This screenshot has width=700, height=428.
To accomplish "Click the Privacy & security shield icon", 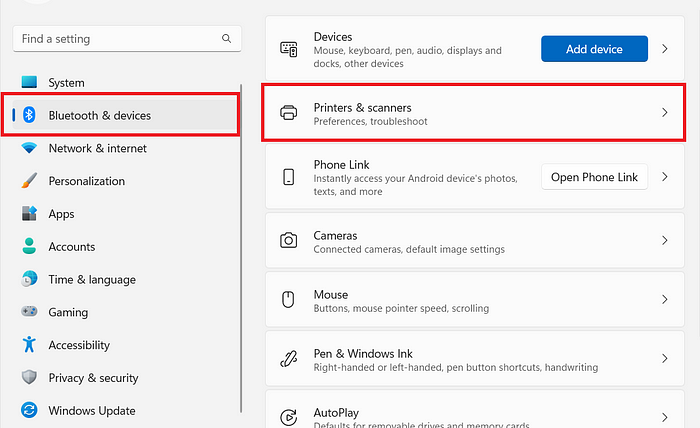I will click(x=29, y=378).
